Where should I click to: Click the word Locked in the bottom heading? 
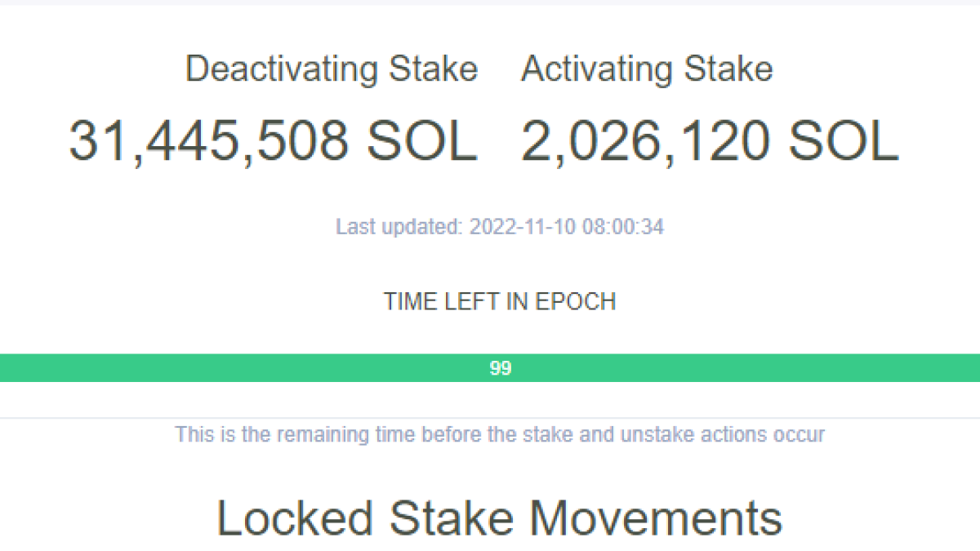coord(295,518)
